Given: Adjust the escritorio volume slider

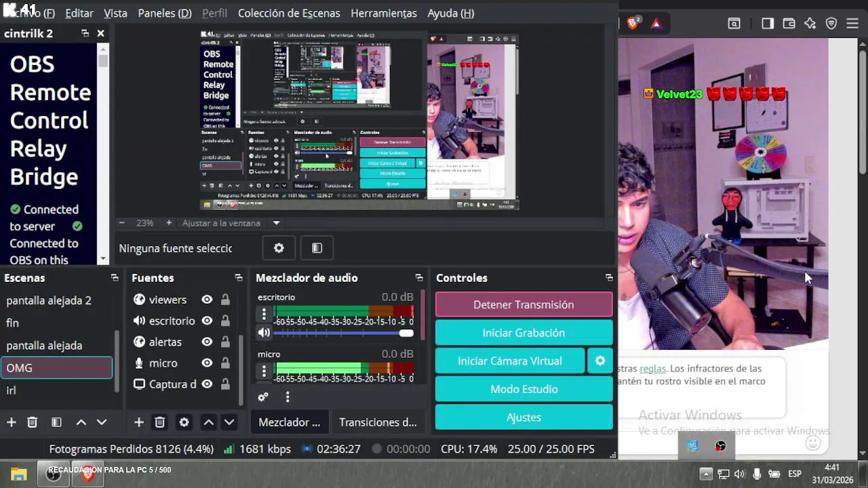Looking at the screenshot, I should click(343, 333).
